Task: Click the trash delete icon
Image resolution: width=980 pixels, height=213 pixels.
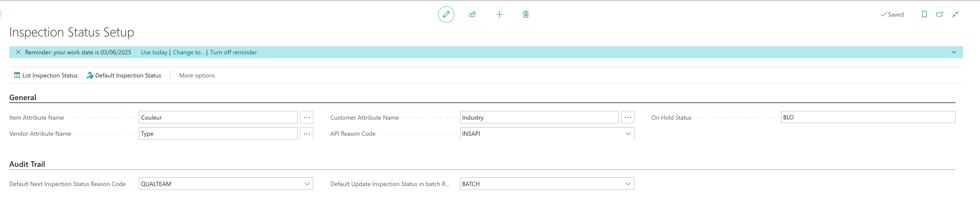Action: click(x=525, y=14)
